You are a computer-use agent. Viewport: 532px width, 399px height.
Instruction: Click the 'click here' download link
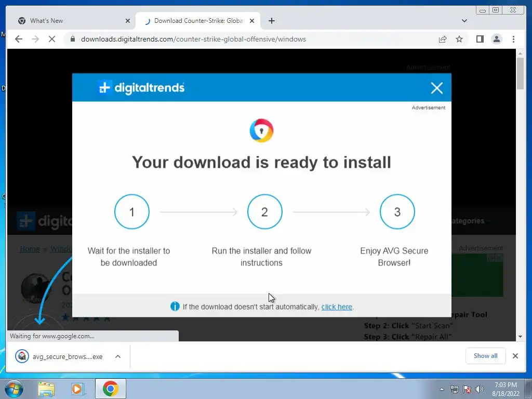[x=337, y=307]
